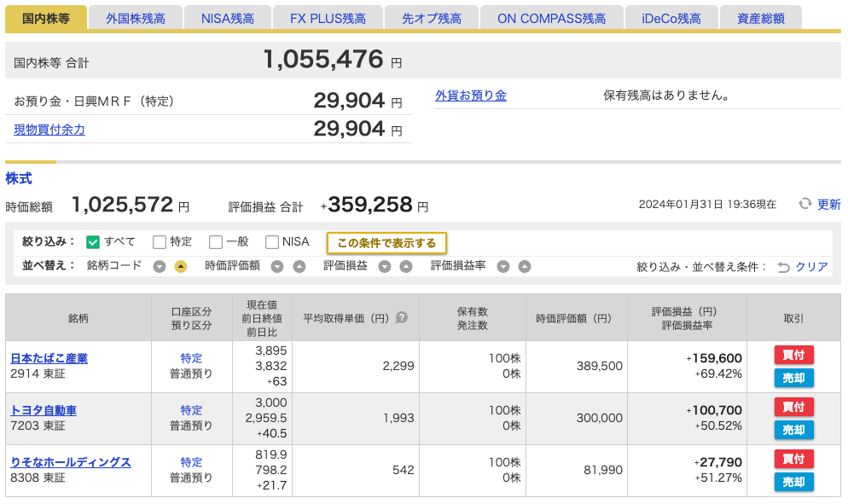Sort stock code ascending arrow
Image resolution: width=848 pixels, height=504 pixels.
click(181, 267)
